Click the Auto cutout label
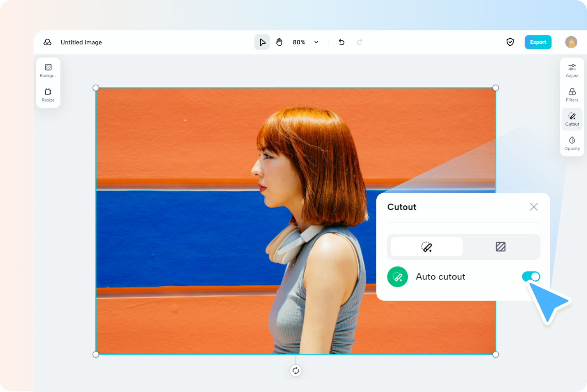The image size is (587, 392). (440, 277)
